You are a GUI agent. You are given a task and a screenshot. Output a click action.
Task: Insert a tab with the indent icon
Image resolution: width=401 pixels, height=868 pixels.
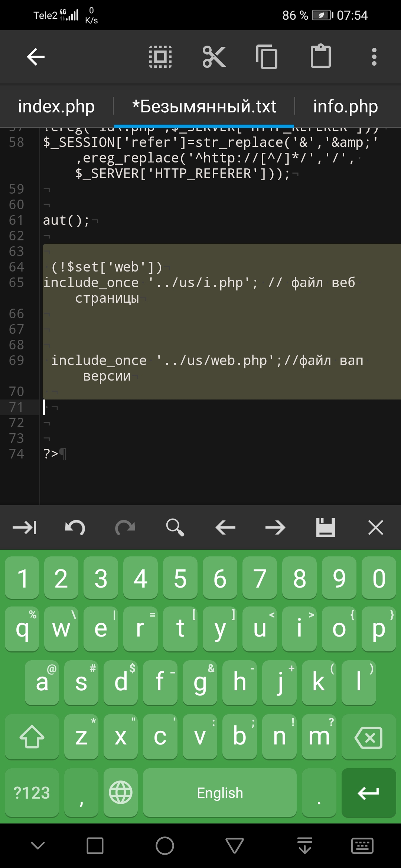point(25,527)
